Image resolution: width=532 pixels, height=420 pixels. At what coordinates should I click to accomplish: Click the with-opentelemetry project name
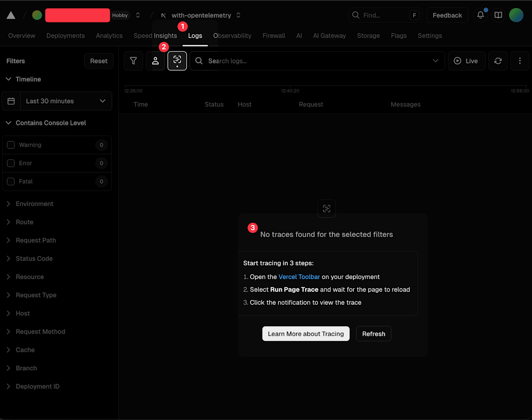[x=201, y=15]
